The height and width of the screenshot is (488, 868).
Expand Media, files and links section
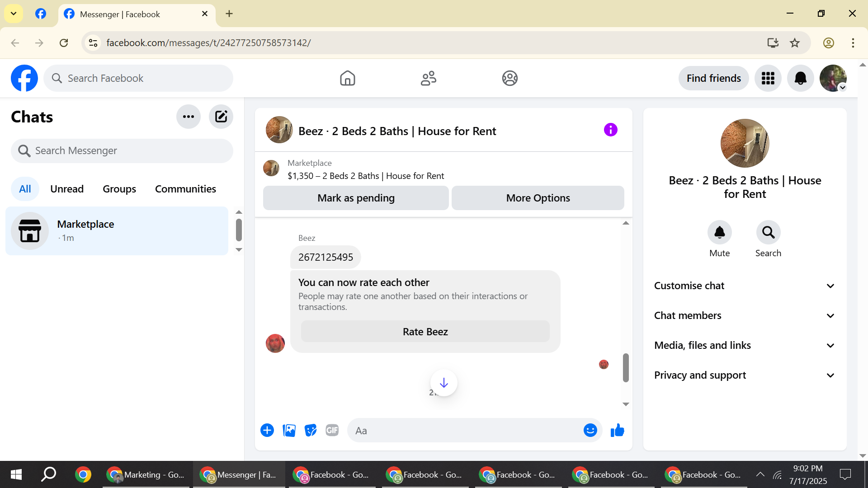coord(745,345)
